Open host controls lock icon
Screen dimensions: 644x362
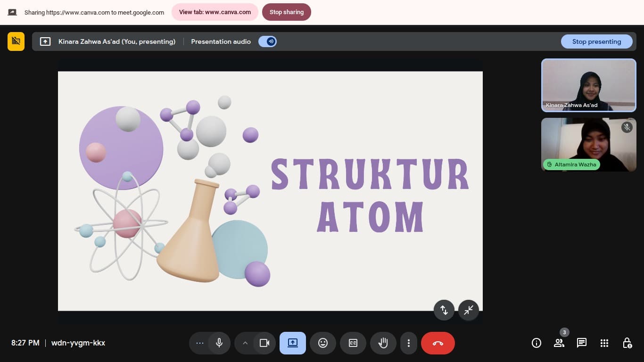tap(627, 343)
